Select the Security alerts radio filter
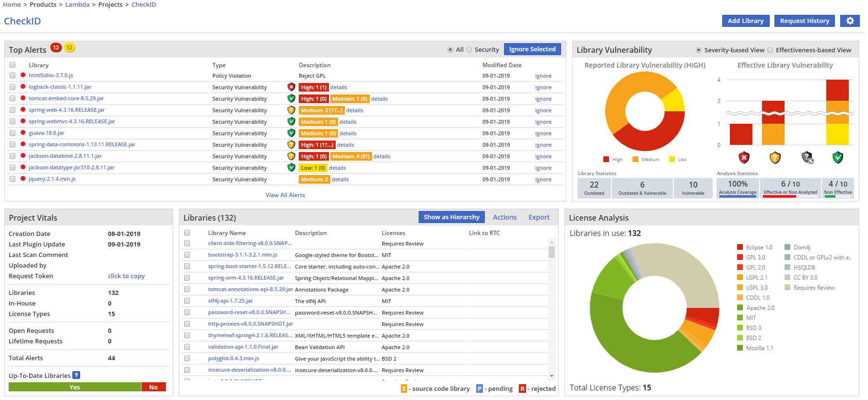This screenshot has height=400, width=868. [469, 49]
